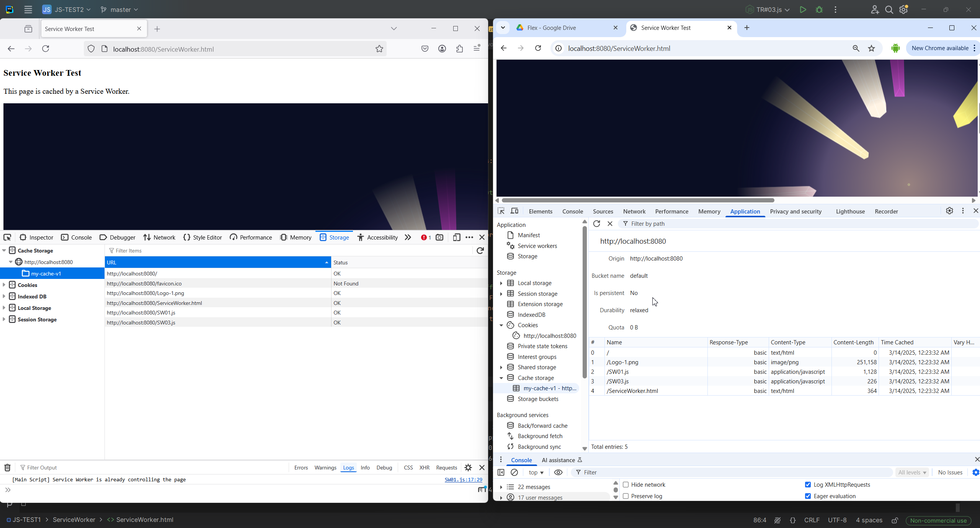
Task: Click Firefox element picker icon
Action: click(7, 237)
